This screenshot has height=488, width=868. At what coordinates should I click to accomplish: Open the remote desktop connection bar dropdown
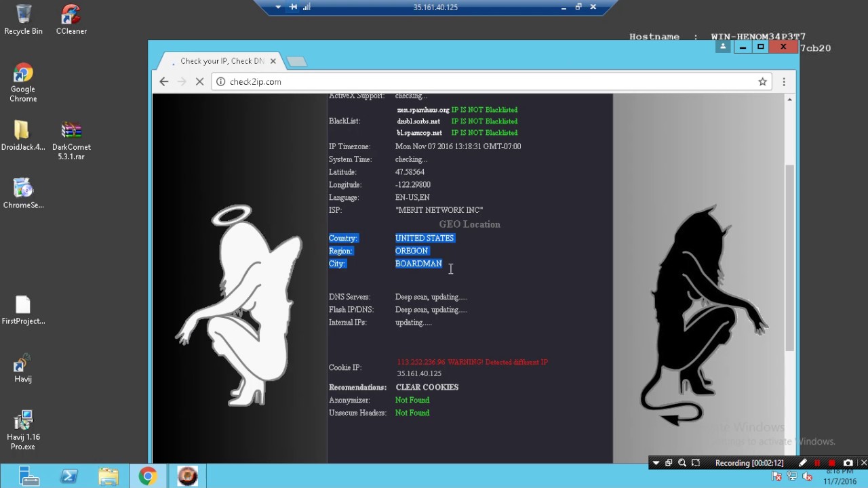[x=278, y=7]
